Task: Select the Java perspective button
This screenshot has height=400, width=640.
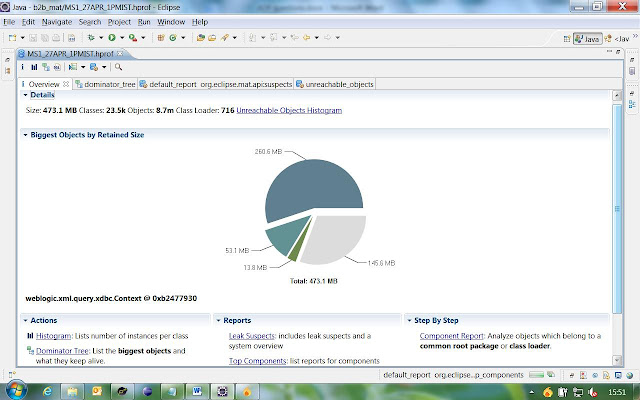Action: [x=587, y=39]
